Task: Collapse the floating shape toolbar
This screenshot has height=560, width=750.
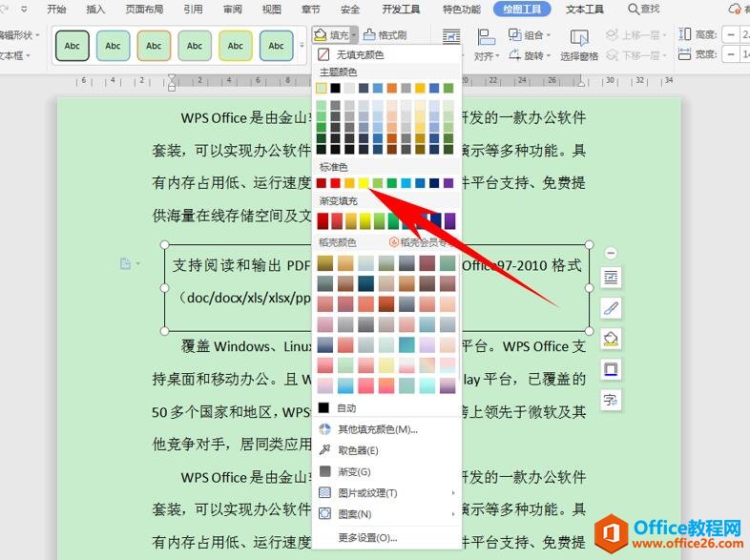Action: (x=611, y=253)
